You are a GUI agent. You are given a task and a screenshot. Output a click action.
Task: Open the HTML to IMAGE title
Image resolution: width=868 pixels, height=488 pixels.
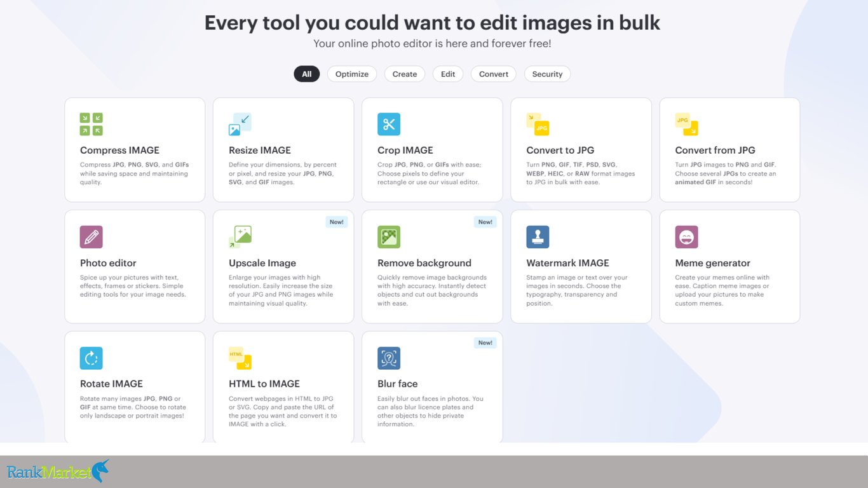264,384
